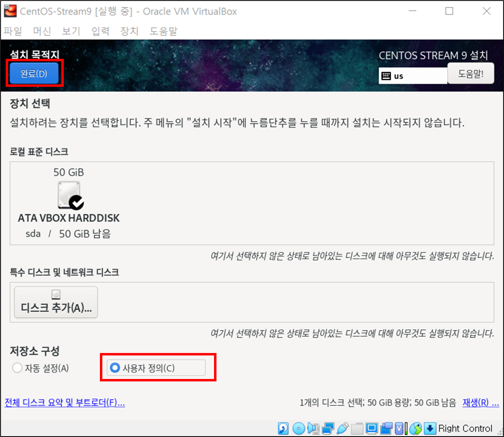Image resolution: width=504 pixels, height=437 pixels.
Task: Click the 재생(R) ... refresh link
Action: 481,403
